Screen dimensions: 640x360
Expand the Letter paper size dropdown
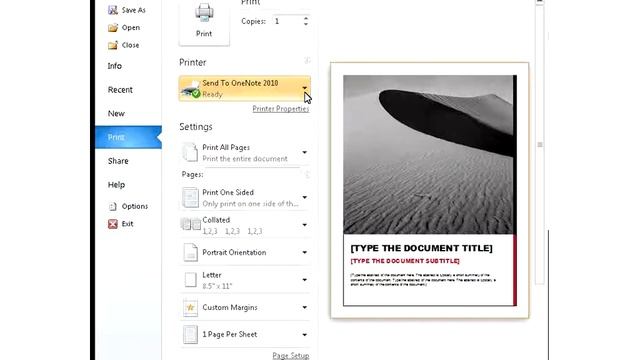click(304, 280)
